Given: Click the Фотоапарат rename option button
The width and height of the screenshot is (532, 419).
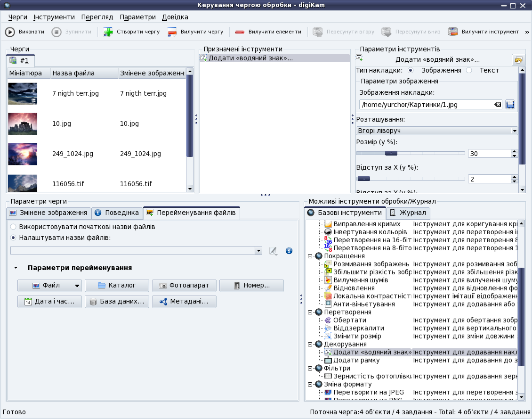Looking at the screenshot, I should point(184,286).
